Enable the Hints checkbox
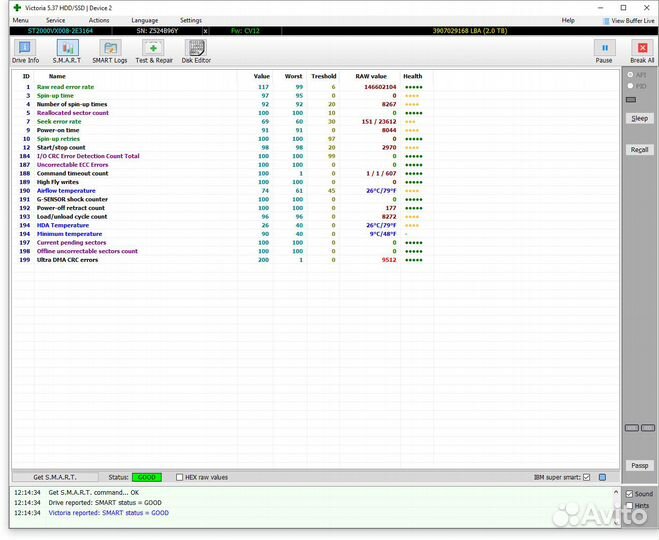The height and width of the screenshot is (540, 659). click(x=629, y=506)
